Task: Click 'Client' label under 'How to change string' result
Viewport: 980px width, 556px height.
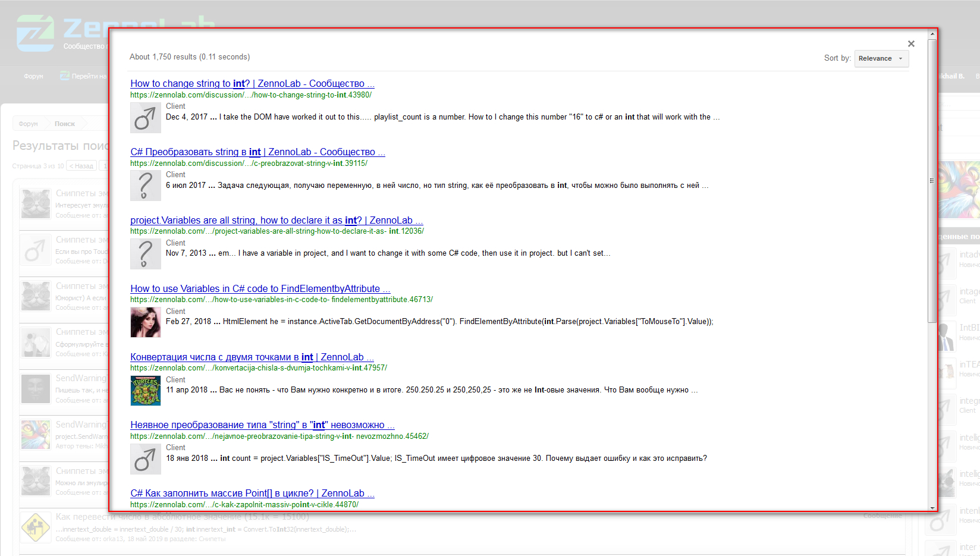Action: point(175,106)
